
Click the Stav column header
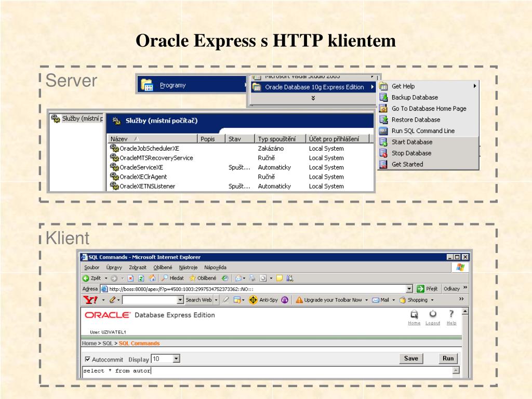point(240,139)
